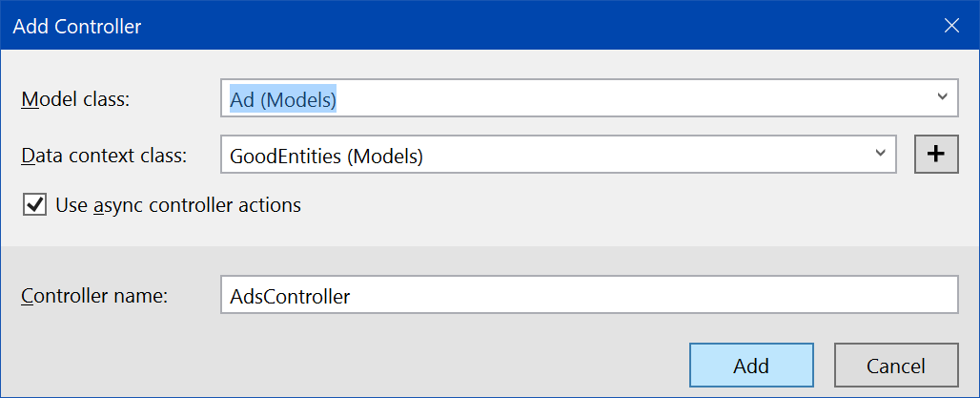Click the plus icon to add data context
Image resolution: width=980 pixels, height=398 pixels.
coord(935,155)
